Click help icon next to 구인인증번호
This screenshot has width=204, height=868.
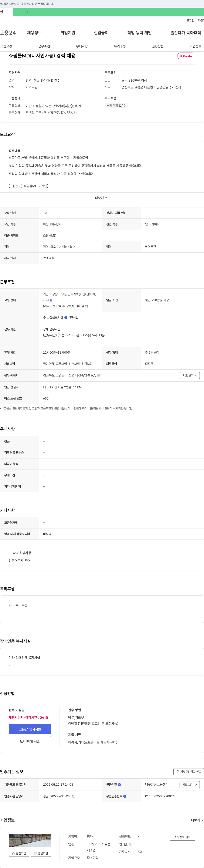(x=125, y=796)
